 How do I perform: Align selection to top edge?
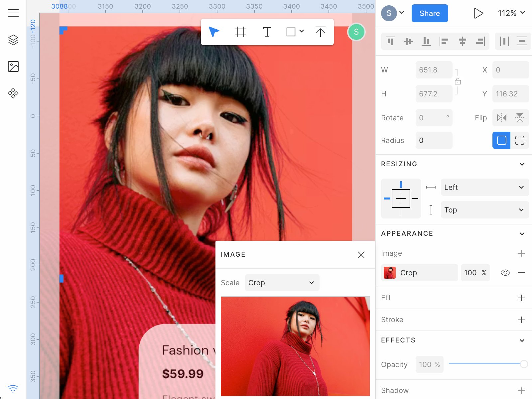click(x=390, y=41)
